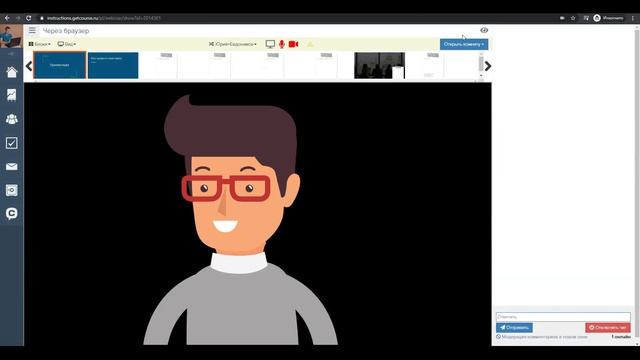Open the browser profile avatar
This screenshot has width=640, height=360.
point(597,18)
